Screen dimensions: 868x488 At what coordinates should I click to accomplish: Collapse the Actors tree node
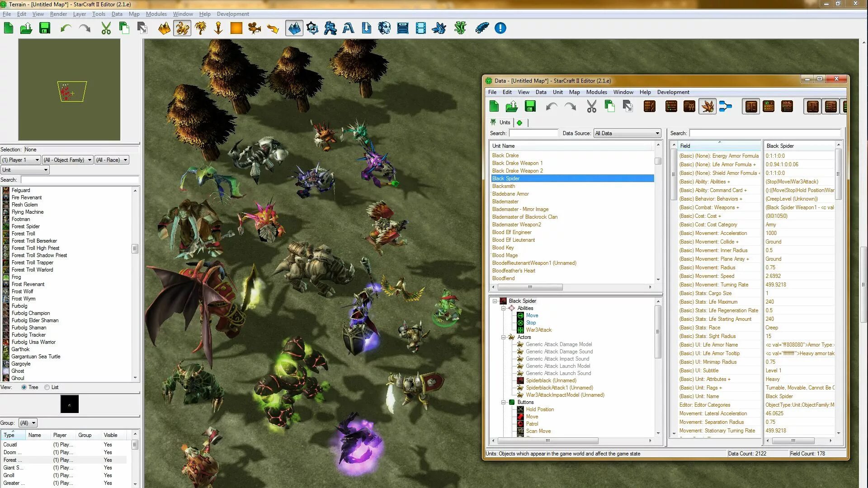[x=503, y=337]
